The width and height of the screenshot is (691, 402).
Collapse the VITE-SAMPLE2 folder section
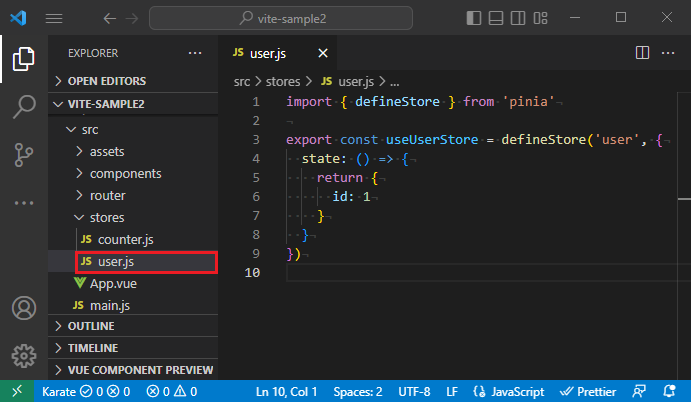pyautogui.click(x=133, y=104)
